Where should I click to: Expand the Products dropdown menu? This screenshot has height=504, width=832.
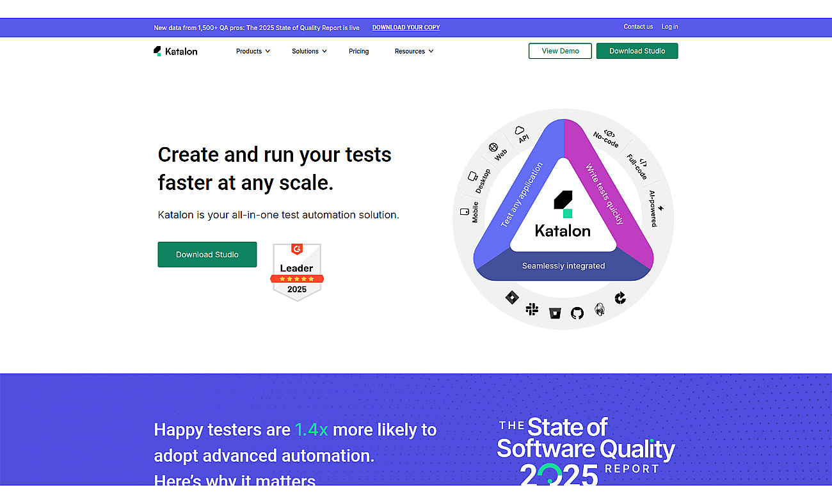tap(253, 51)
